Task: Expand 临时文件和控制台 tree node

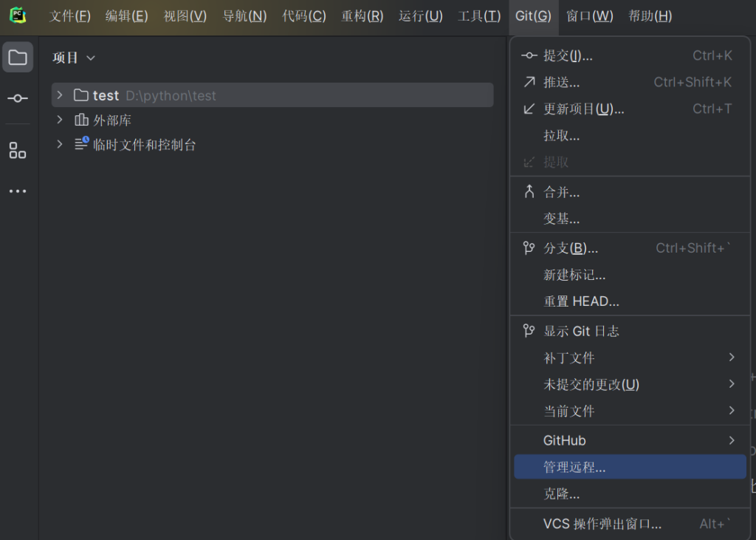Action: (60, 145)
